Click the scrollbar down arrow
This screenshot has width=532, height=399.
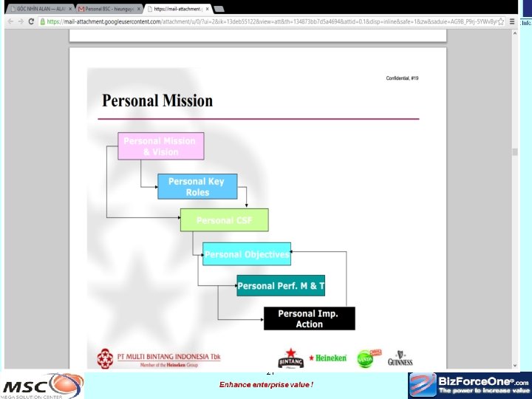coord(515,366)
